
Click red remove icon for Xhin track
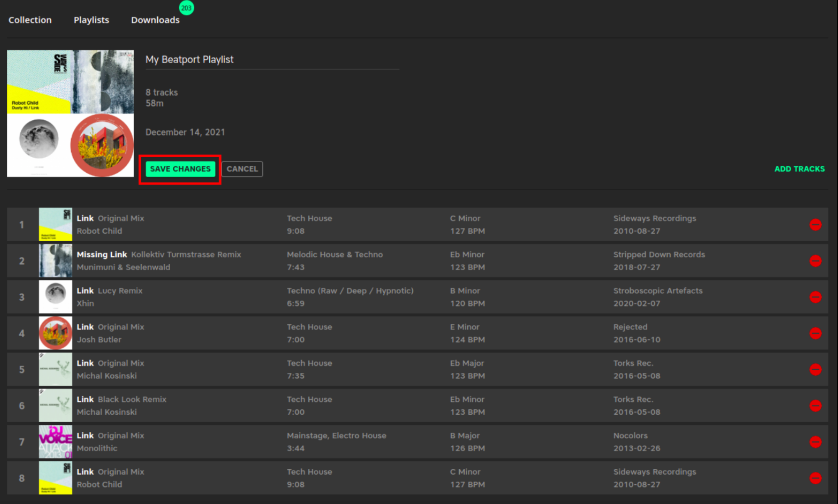point(815,297)
